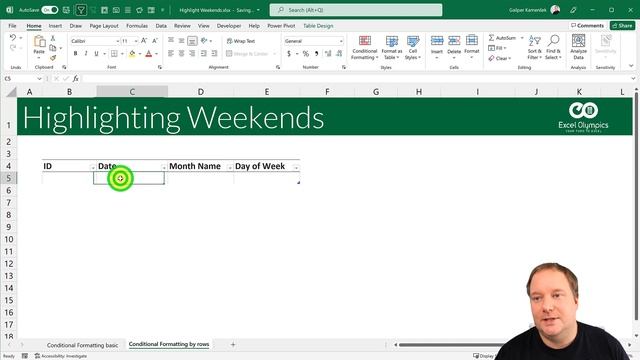Open the font size dropdown
This screenshot has width=640, height=360.
point(136,41)
